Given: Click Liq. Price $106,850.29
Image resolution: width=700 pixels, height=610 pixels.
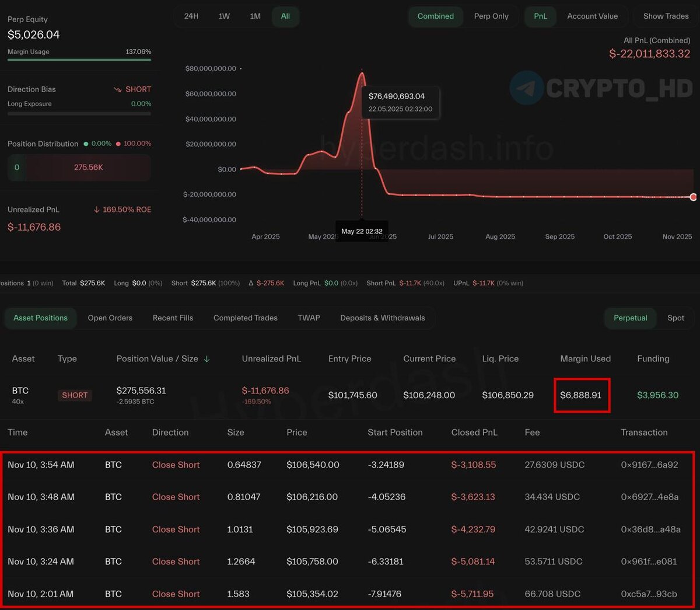Looking at the screenshot, I should [508, 395].
